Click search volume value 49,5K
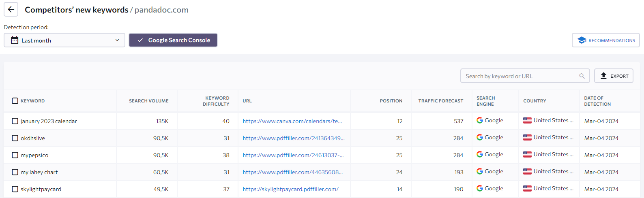644x198 pixels. click(x=161, y=189)
